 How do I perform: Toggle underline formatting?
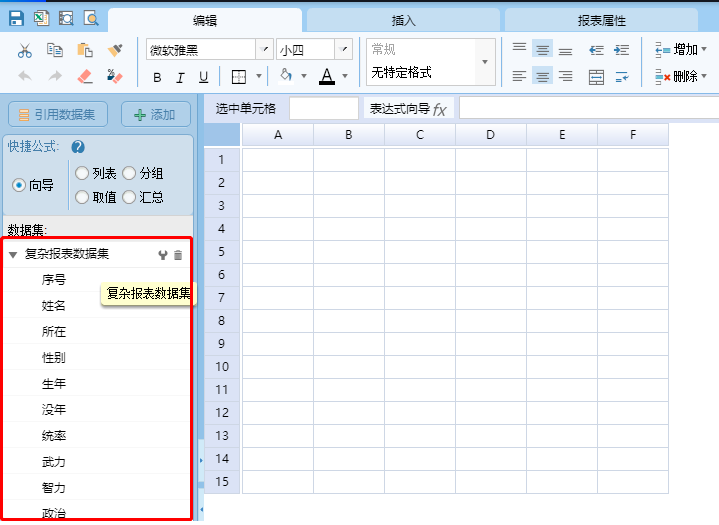tap(204, 77)
